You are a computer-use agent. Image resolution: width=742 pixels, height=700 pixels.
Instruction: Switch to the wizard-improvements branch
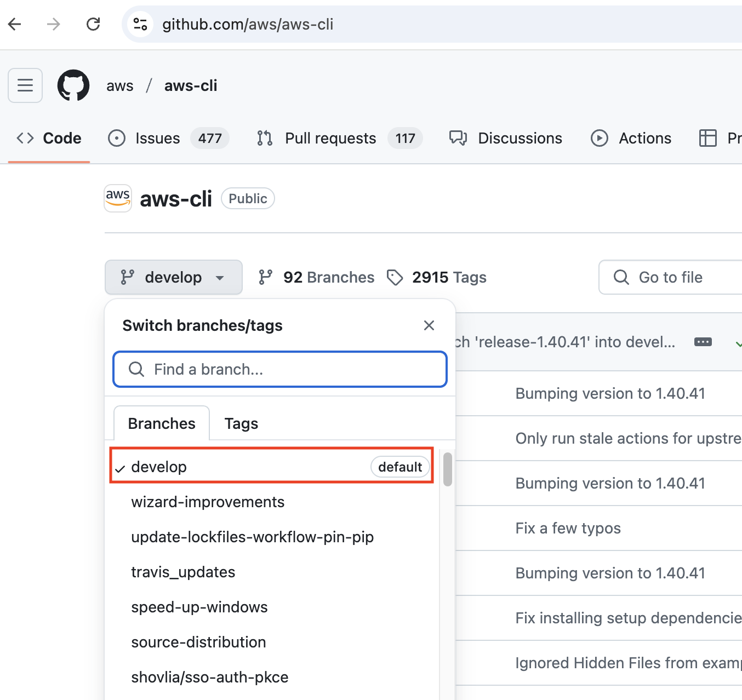click(x=208, y=502)
